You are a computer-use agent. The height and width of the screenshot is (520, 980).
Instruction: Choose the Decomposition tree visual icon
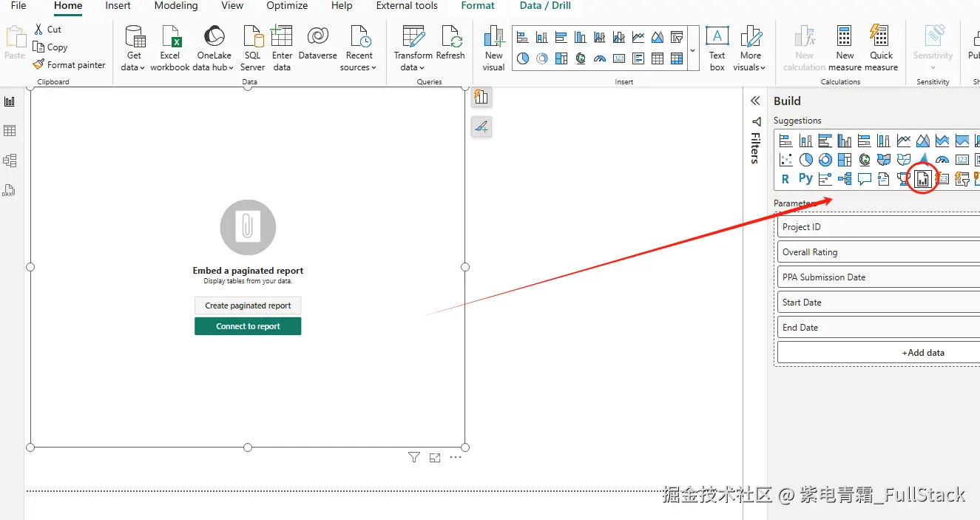click(845, 178)
